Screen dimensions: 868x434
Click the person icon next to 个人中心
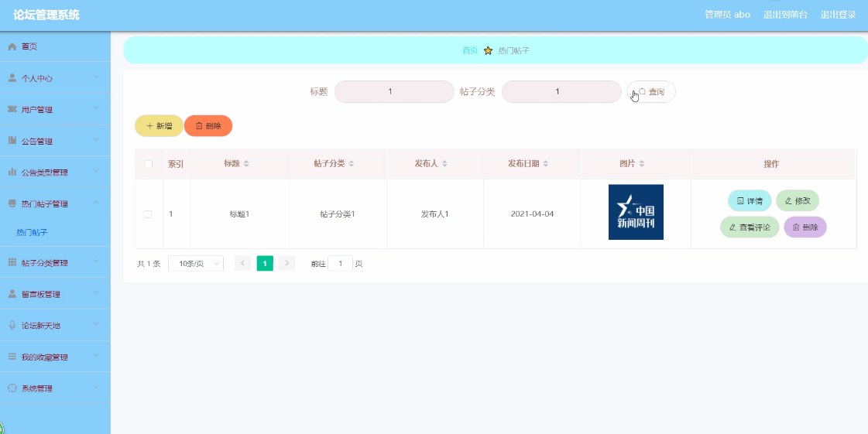point(12,78)
